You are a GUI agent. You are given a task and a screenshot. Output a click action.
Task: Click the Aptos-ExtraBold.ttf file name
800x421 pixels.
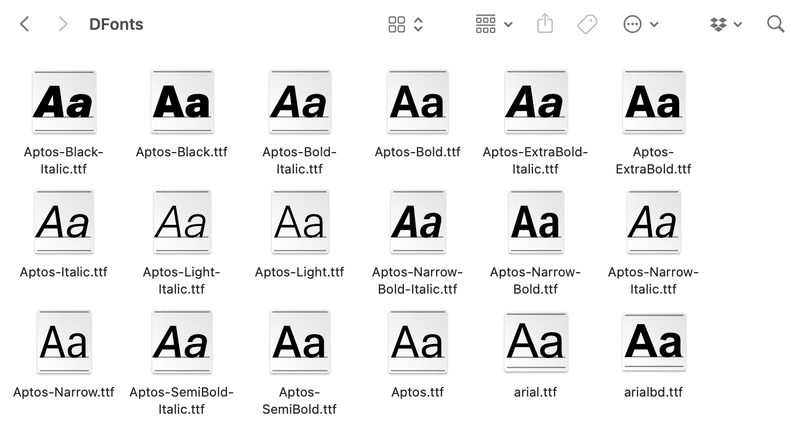point(653,160)
